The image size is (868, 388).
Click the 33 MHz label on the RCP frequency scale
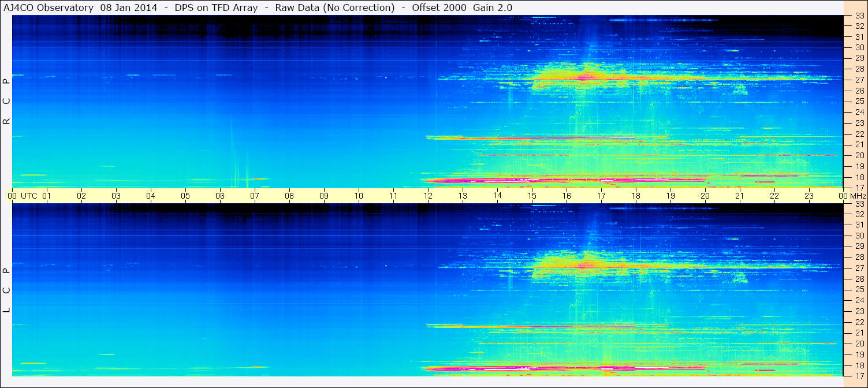click(x=859, y=16)
